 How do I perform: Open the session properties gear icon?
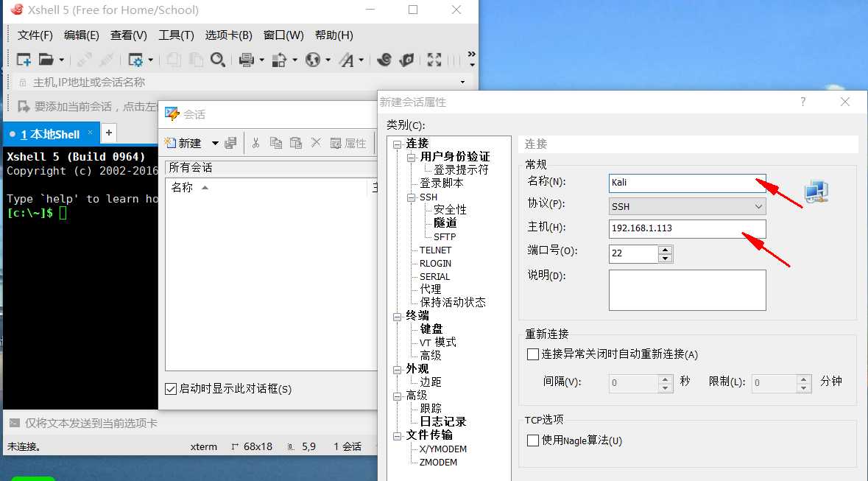tap(135, 59)
